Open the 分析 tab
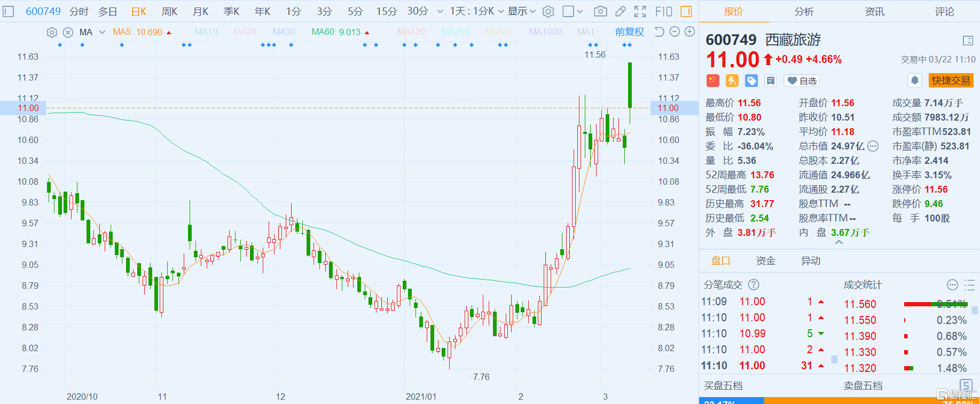 click(x=804, y=11)
